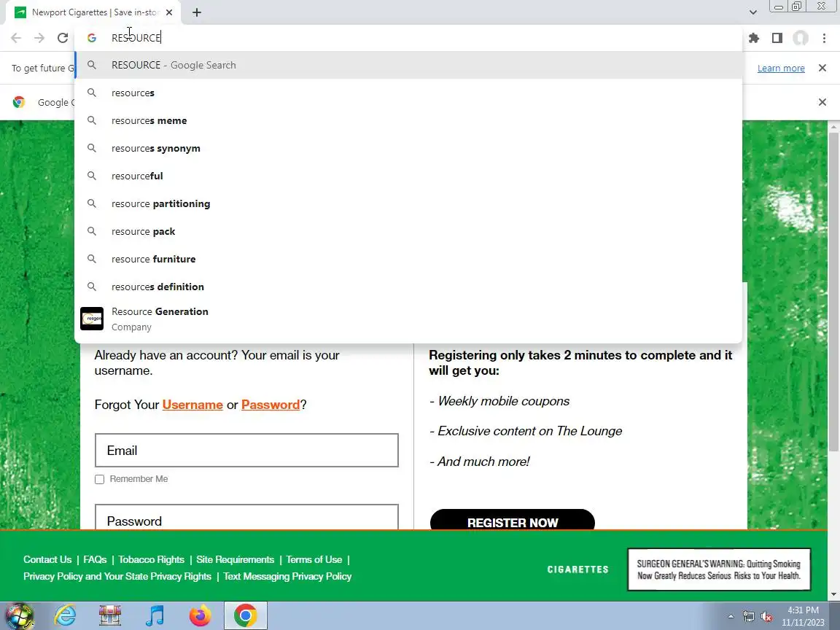Open the forgot Username link

192,405
